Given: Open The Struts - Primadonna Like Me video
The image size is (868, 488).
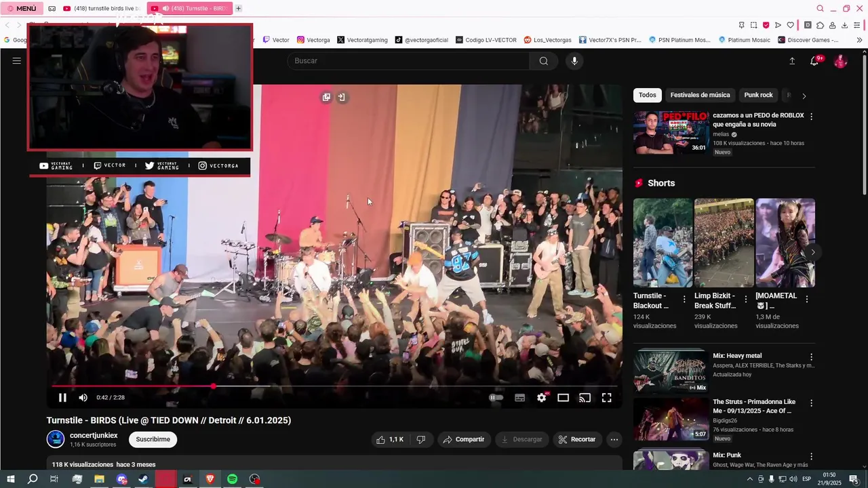Looking at the screenshot, I should point(753,406).
